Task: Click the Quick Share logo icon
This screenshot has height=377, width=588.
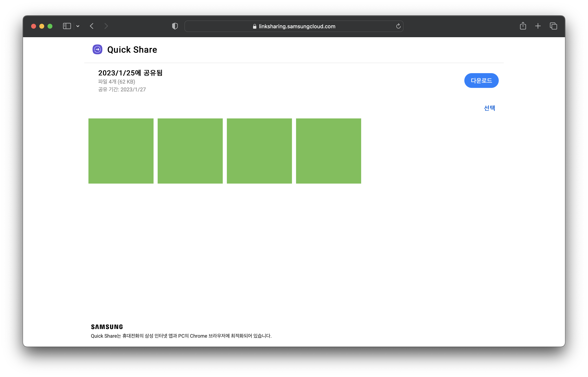Action: (97, 49)
